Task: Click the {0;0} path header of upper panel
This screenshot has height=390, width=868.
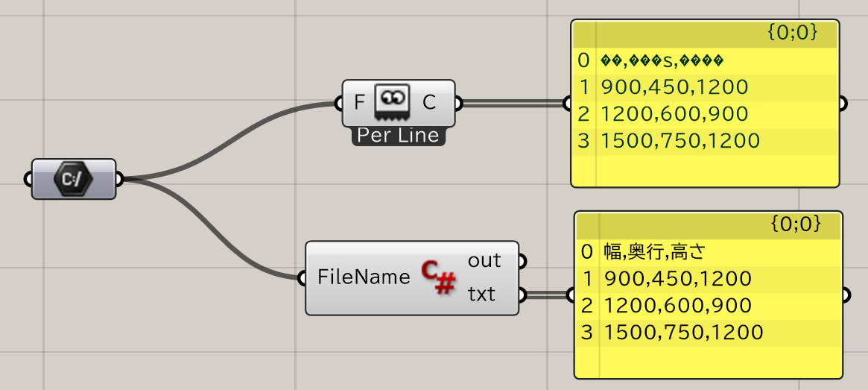Action: pyautogui.click(x=792, y=34)
